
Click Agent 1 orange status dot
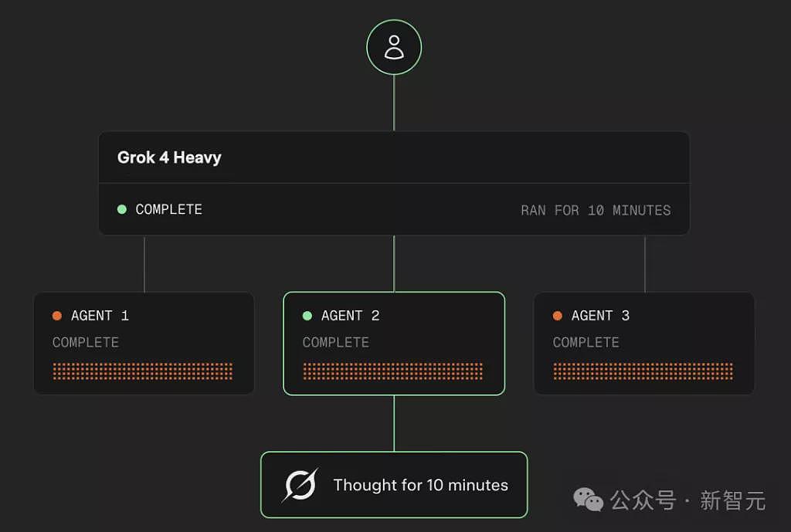57,316
